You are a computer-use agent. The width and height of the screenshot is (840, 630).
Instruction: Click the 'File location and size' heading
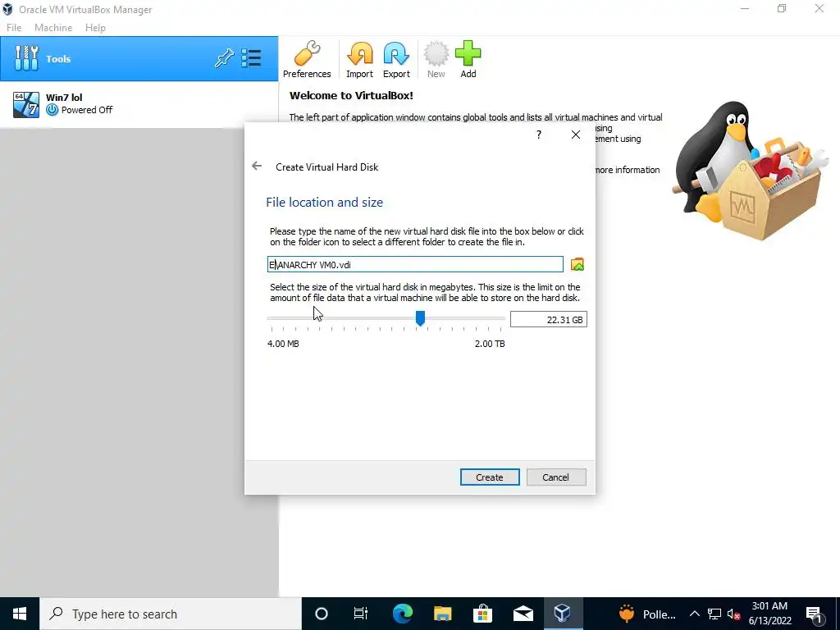[325, 203]
